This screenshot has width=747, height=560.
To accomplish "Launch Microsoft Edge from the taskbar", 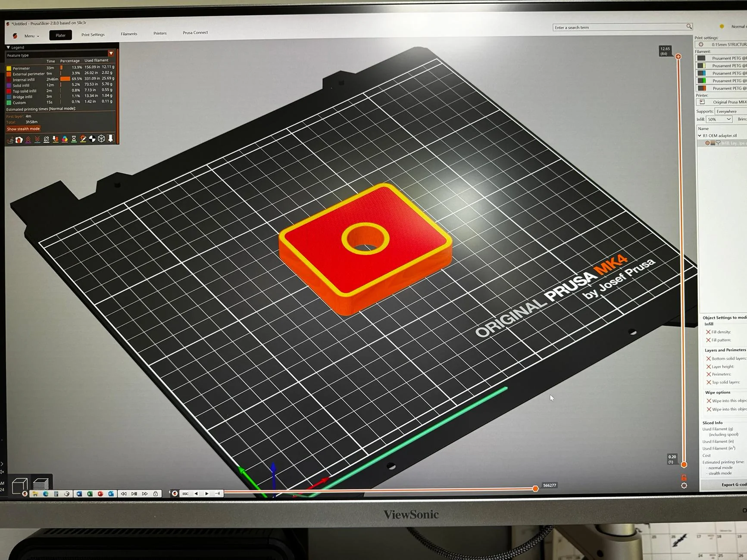I will tap(46, 494).
